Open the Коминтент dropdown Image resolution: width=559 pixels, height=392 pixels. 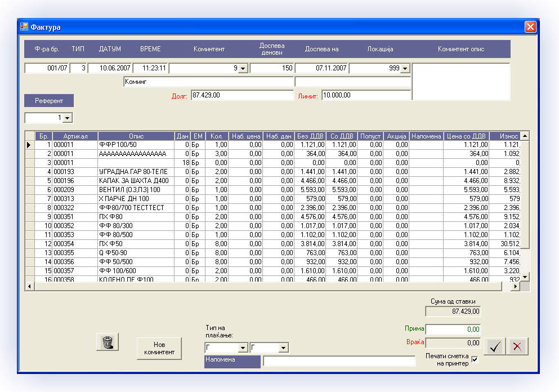pyautogui.click(x=242, y=68)
